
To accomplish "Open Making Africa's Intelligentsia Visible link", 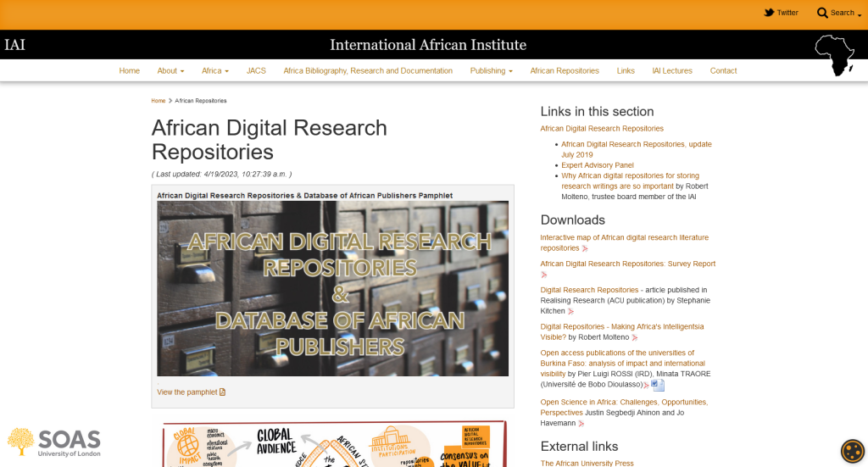I will [x=621, y=332].
